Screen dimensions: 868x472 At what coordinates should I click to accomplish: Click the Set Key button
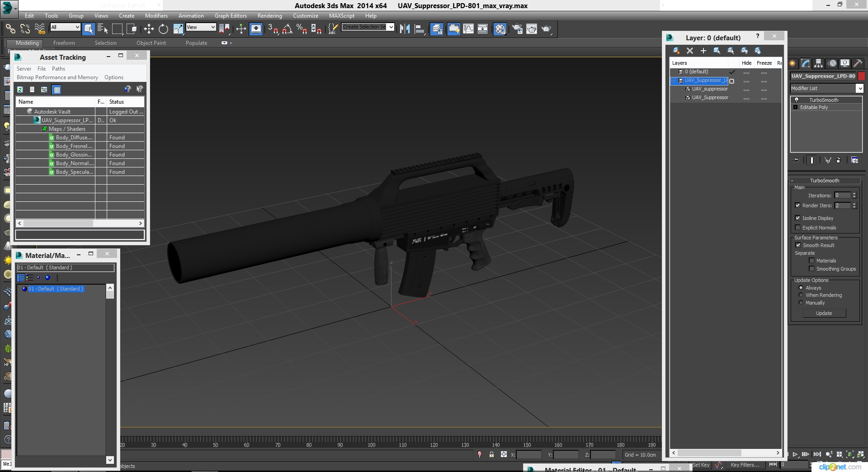701,465
